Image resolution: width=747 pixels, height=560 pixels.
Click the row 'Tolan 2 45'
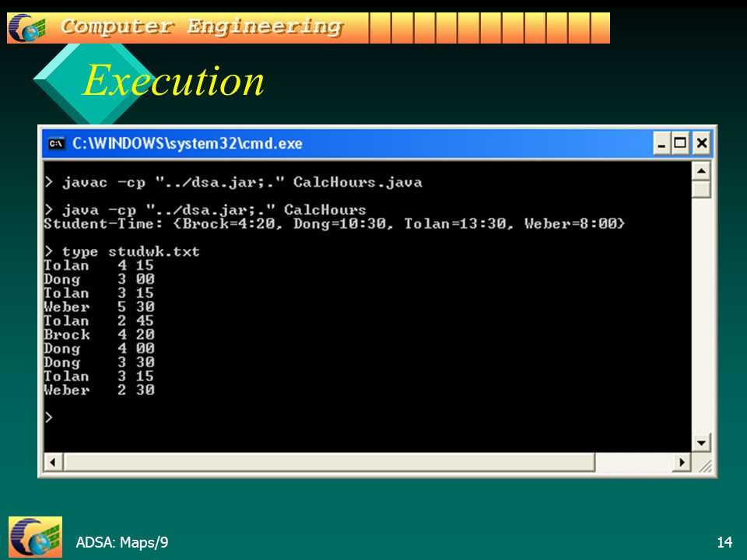(x=99, y=320)
